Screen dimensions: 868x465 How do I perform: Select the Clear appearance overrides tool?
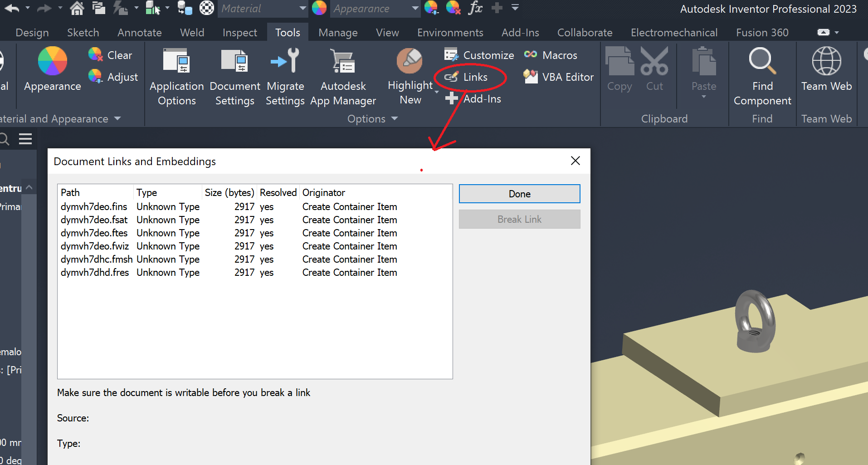111,54
